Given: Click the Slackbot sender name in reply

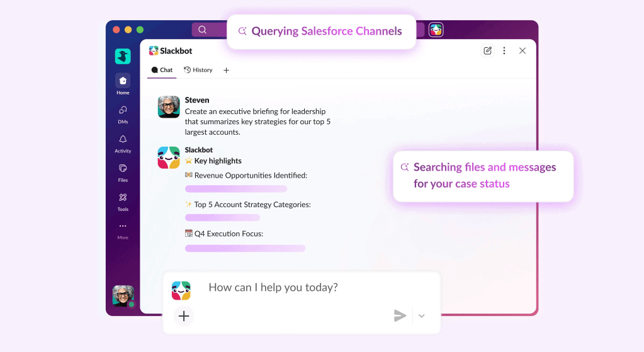Looking at the screenshot, I should tap(199, 150).
